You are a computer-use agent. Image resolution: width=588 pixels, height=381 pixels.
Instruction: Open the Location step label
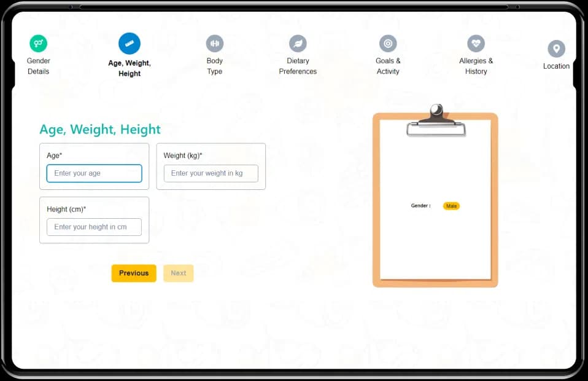(556, 66)
